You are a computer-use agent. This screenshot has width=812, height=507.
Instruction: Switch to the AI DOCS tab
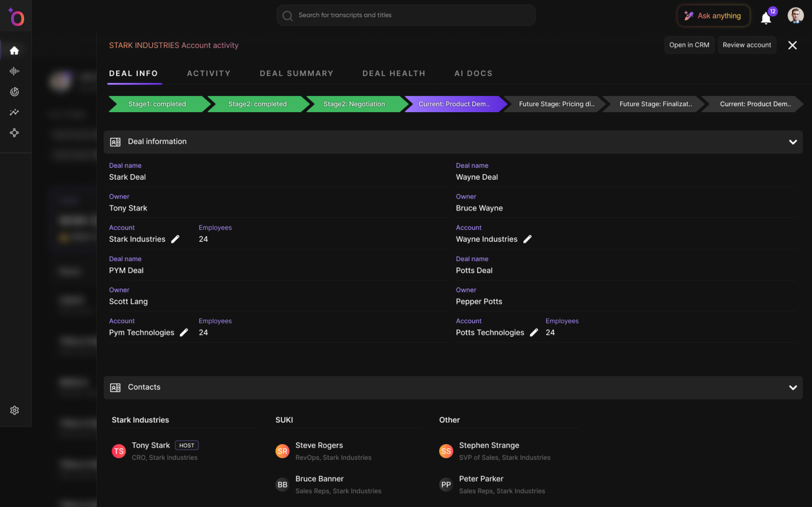[x=473, y=73]
